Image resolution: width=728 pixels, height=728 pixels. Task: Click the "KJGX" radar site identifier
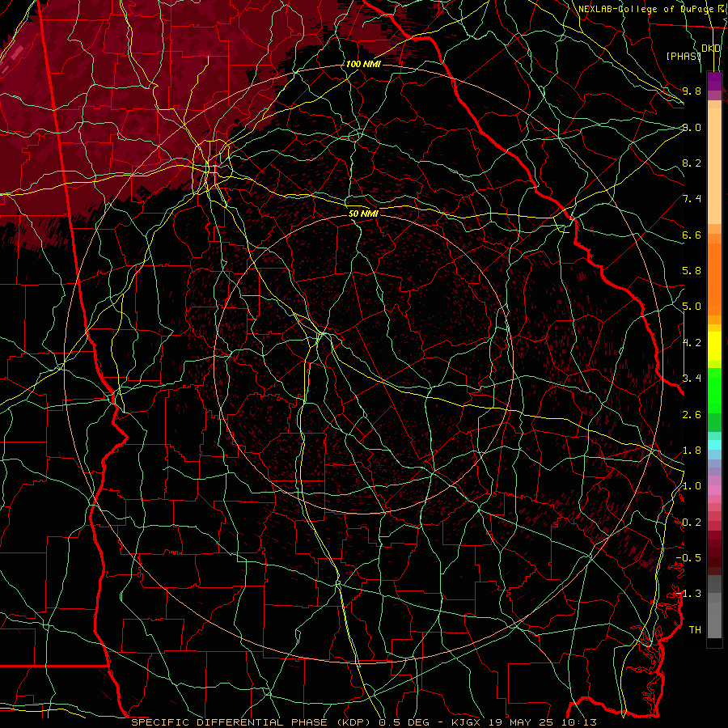[466, 722]
